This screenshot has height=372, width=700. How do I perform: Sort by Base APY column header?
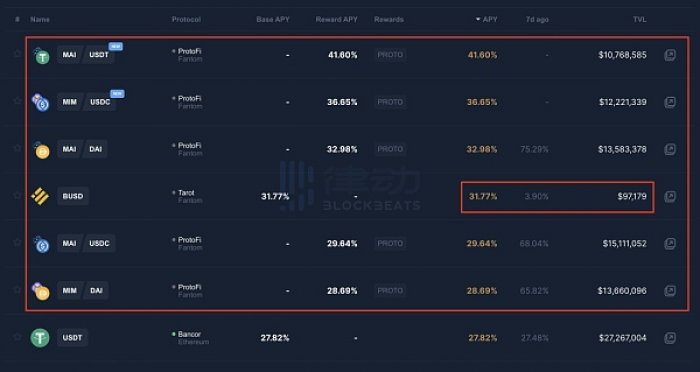pos(273,20)
